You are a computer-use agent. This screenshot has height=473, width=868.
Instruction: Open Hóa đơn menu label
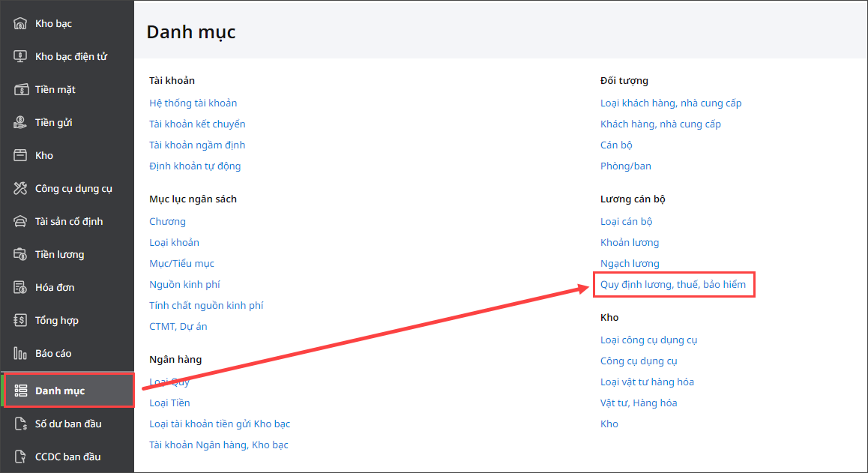pos(55,287)
